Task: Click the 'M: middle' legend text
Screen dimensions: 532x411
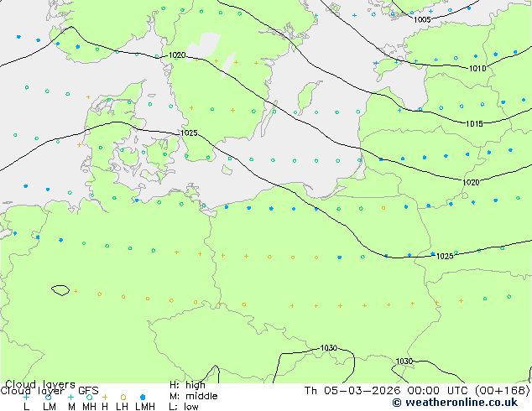Action: (193, 396)
